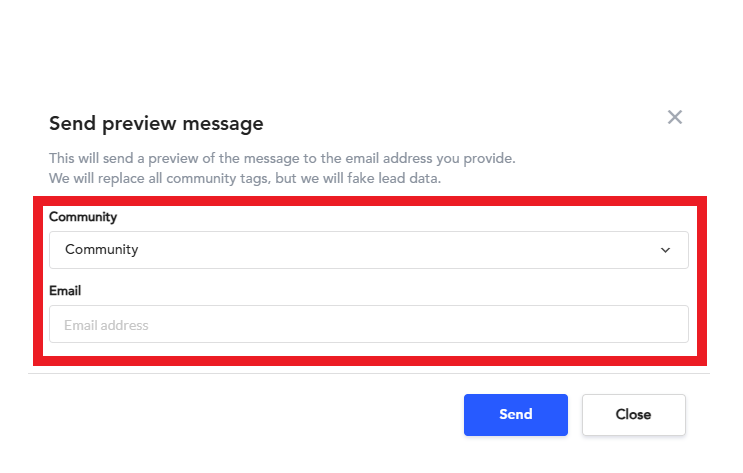Click the bold Community field label
743x473 pixels.
(83, 217)
